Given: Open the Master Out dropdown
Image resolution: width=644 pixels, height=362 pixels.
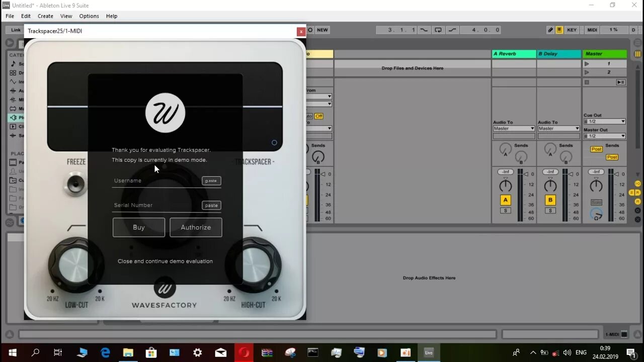Looking at the screenshot, I should pos(604,136).
